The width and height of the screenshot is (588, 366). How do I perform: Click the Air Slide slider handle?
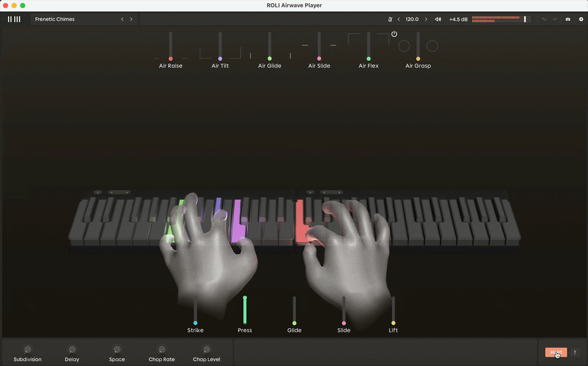pyautogui.click(x=319, y=59)
